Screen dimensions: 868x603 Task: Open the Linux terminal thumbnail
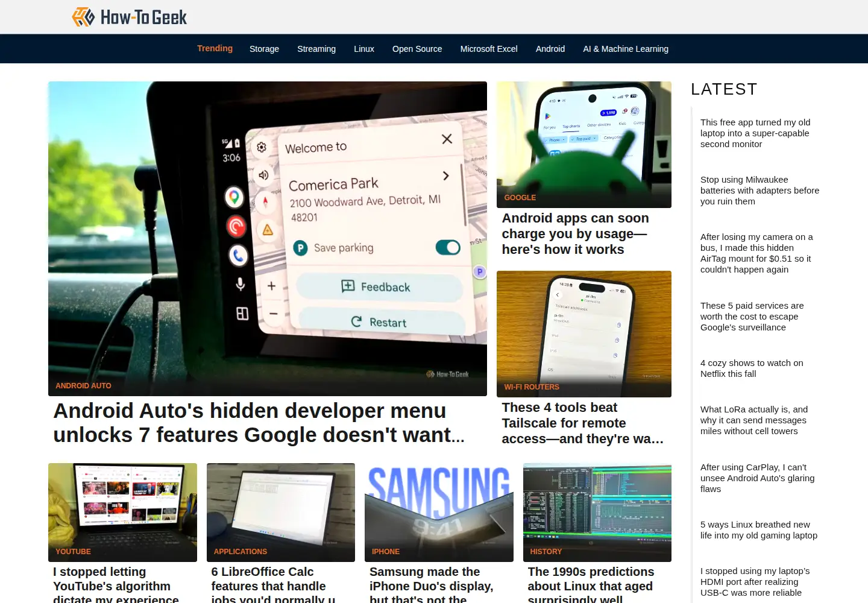tap(597, 513)
